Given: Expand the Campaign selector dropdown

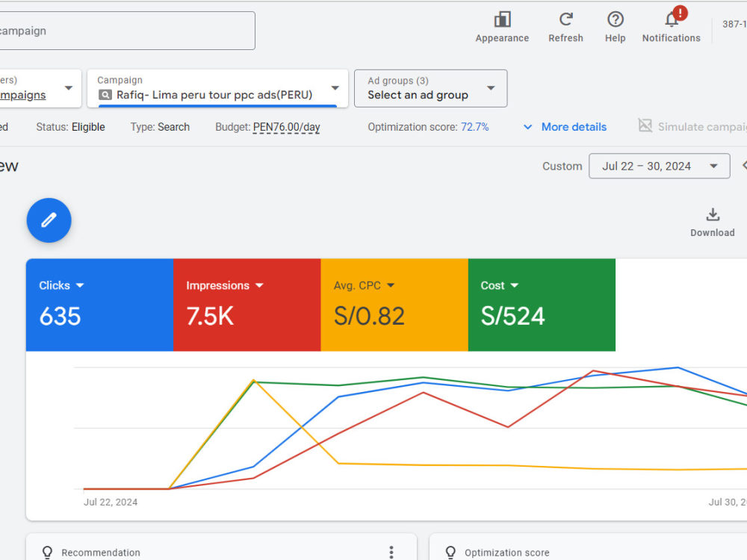Looking at the screenshot, I should 335,88.
